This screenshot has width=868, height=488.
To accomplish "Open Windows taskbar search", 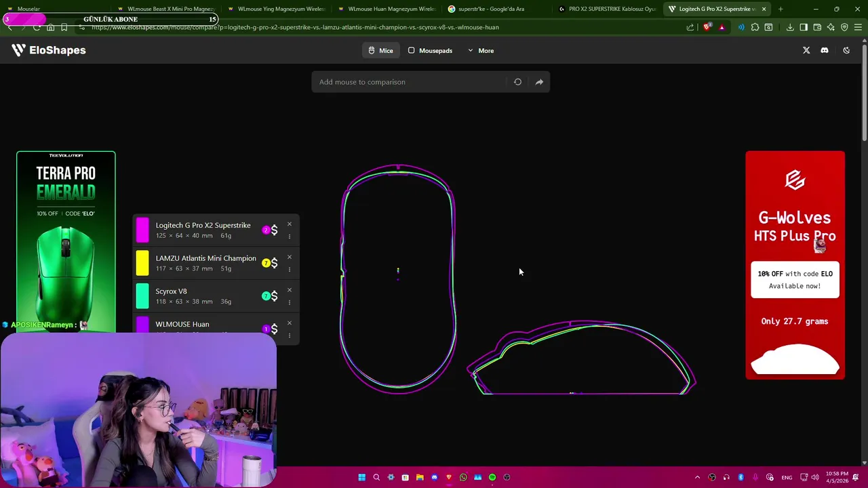I will 376,477.
